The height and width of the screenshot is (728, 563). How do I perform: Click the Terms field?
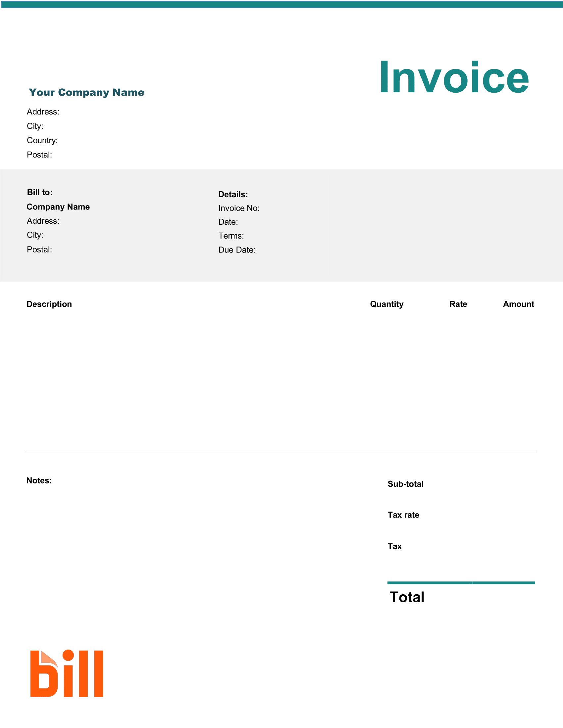(231, 236)
